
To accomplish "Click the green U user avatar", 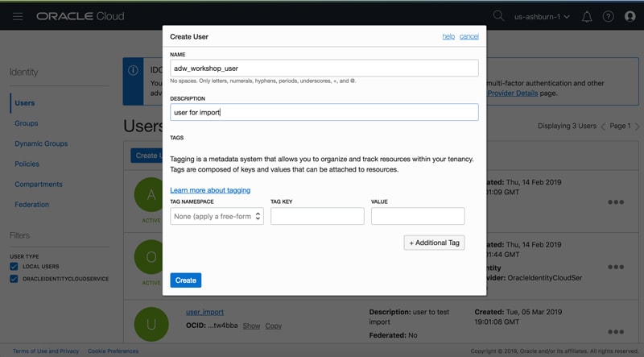I will point(151,324).
